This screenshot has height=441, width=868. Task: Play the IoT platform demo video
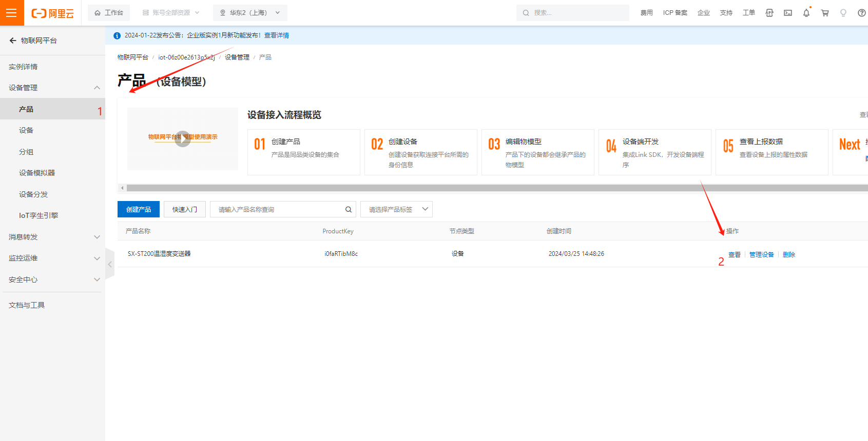pyautogui.click(x=183, y=138)
